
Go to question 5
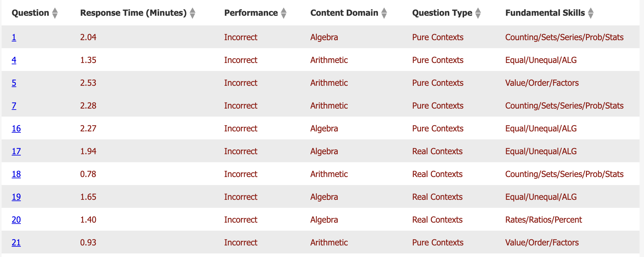click(14, 83)
